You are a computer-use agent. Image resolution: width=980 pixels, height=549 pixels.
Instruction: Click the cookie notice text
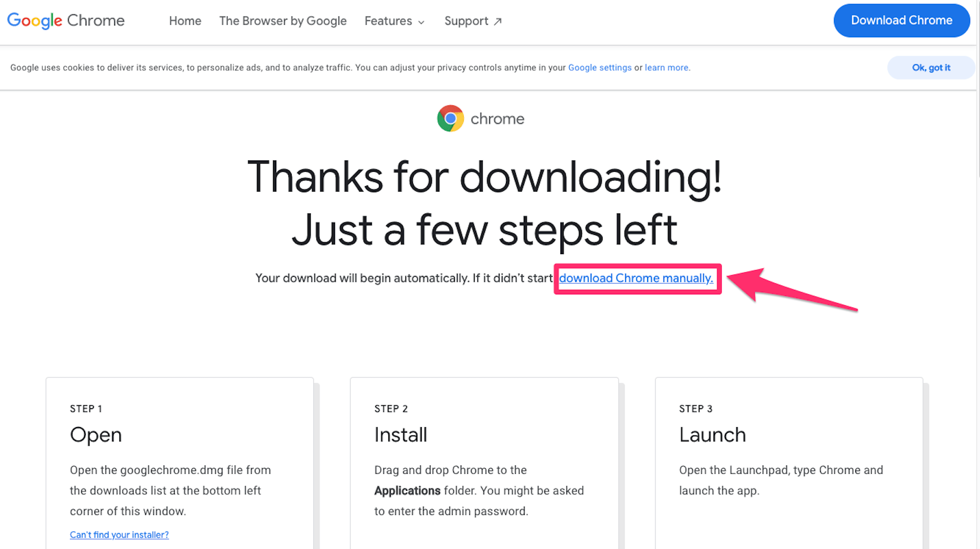click(350, 68)
